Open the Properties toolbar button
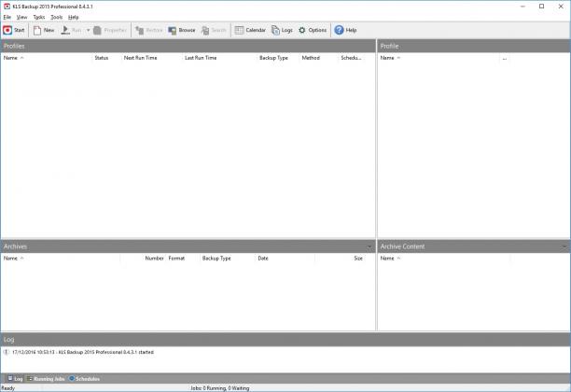 point(110,30)
